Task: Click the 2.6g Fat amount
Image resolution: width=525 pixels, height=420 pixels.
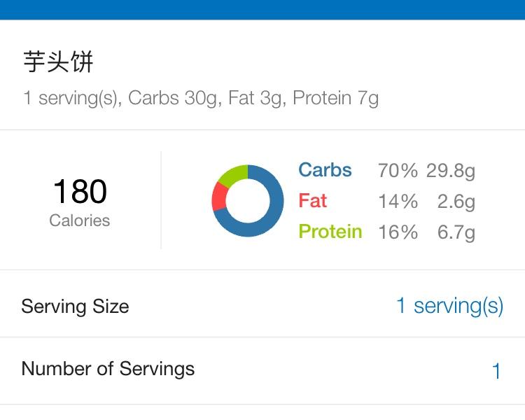Action: pyautogui.click(x=456, y=202)
